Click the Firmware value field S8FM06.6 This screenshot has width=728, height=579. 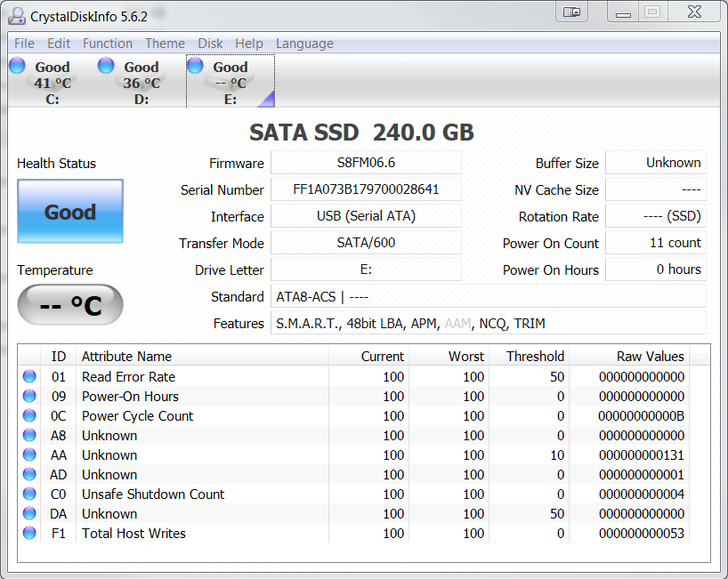[x=366, y=163]
